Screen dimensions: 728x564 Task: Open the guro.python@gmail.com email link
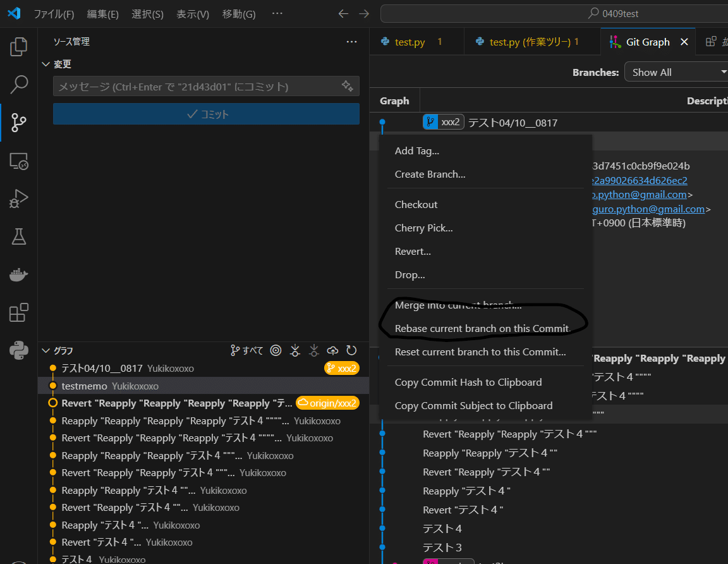point(647,209)
